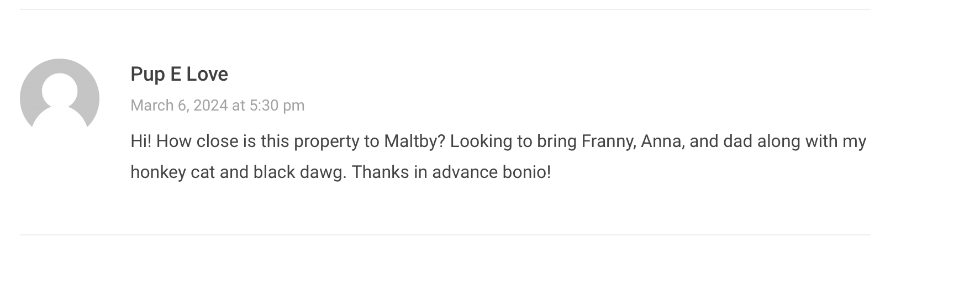Open the March 6, 2024 comment permalink
The height and width of the screenshot is (283, 980).
click(217, 105)
